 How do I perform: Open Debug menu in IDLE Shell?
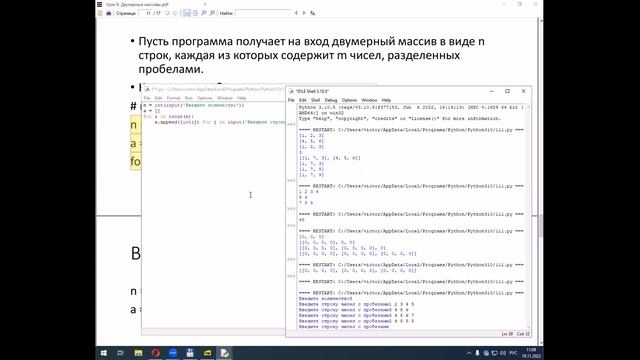(331, 100)
